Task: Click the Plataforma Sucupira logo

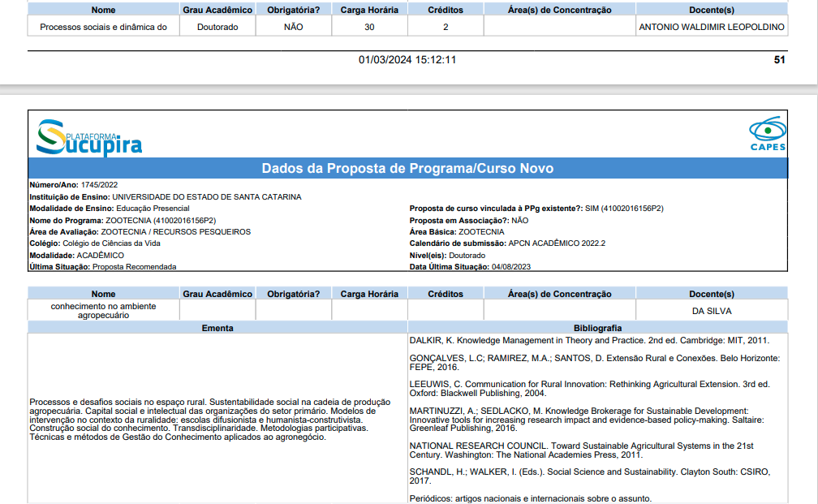Action: tap(89, 137)
